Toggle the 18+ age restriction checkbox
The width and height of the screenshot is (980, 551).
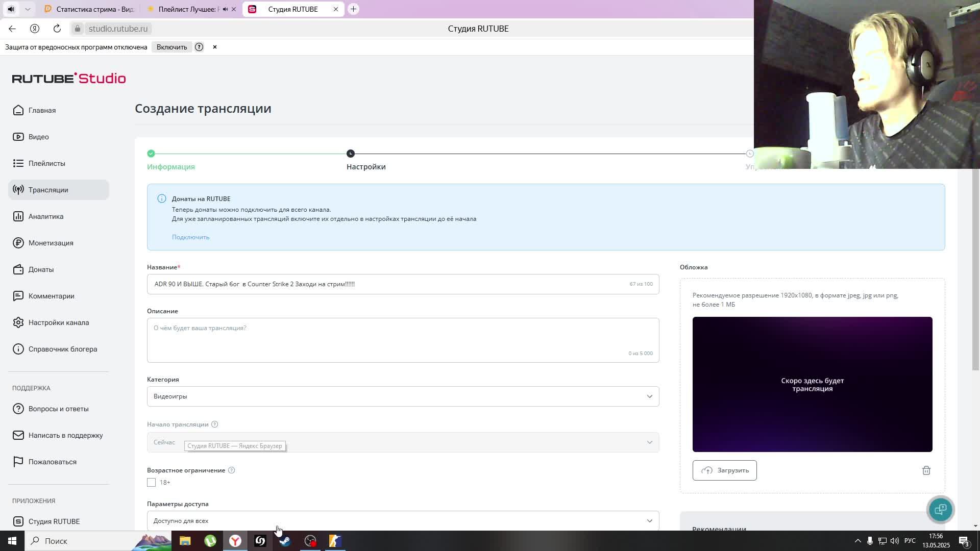pos(151,482)
